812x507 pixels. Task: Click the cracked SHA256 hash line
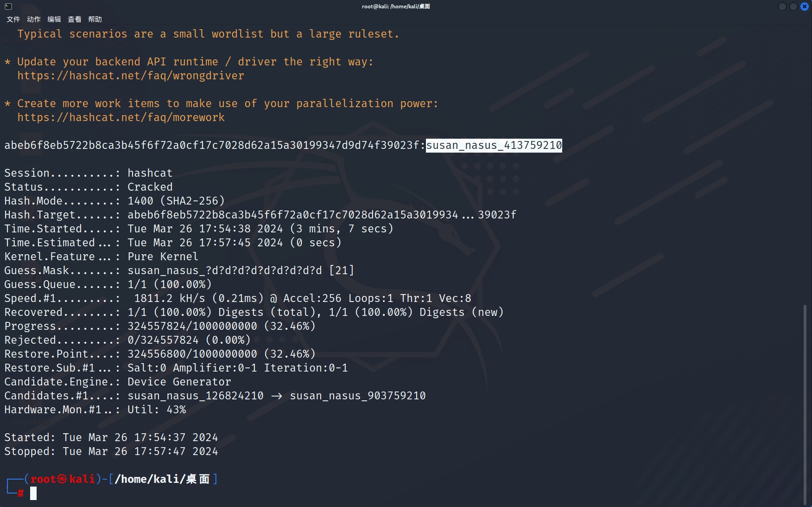tap(283, 145)
